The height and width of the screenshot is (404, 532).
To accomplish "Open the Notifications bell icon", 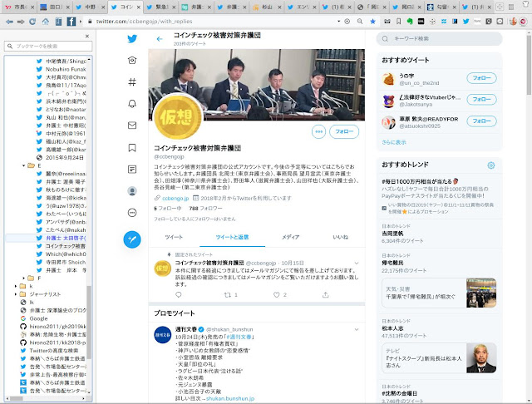I will point(132,103).
